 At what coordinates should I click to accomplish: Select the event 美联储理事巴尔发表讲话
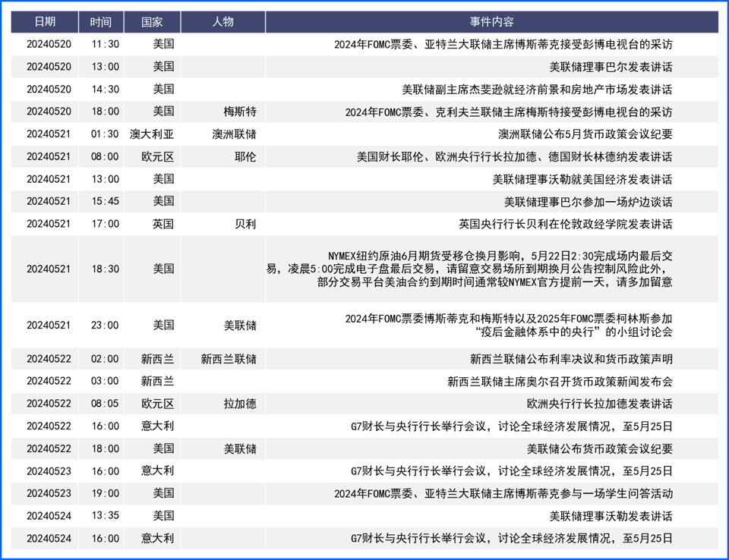[x=611, y=67]
